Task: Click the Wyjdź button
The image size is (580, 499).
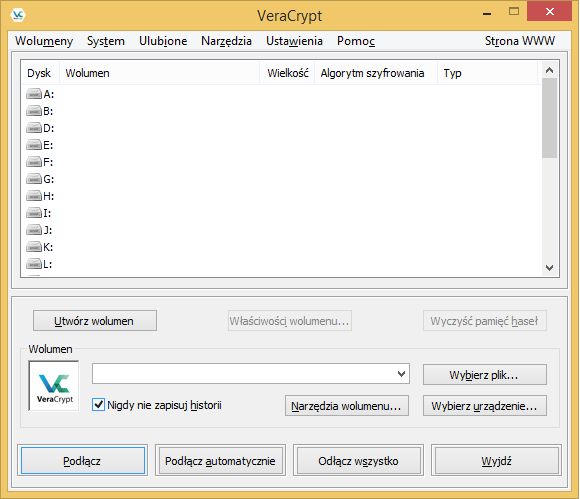Action: (x=496, y=461)
